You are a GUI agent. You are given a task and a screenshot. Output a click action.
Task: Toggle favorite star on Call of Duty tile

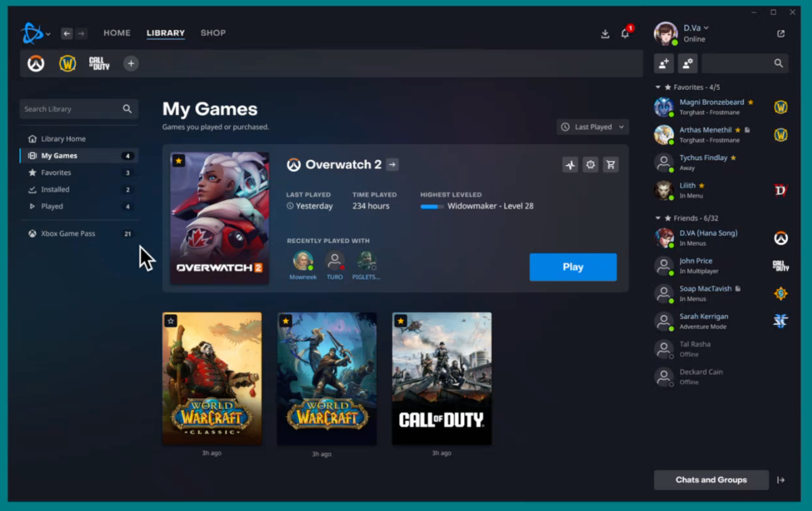(401, 321)
